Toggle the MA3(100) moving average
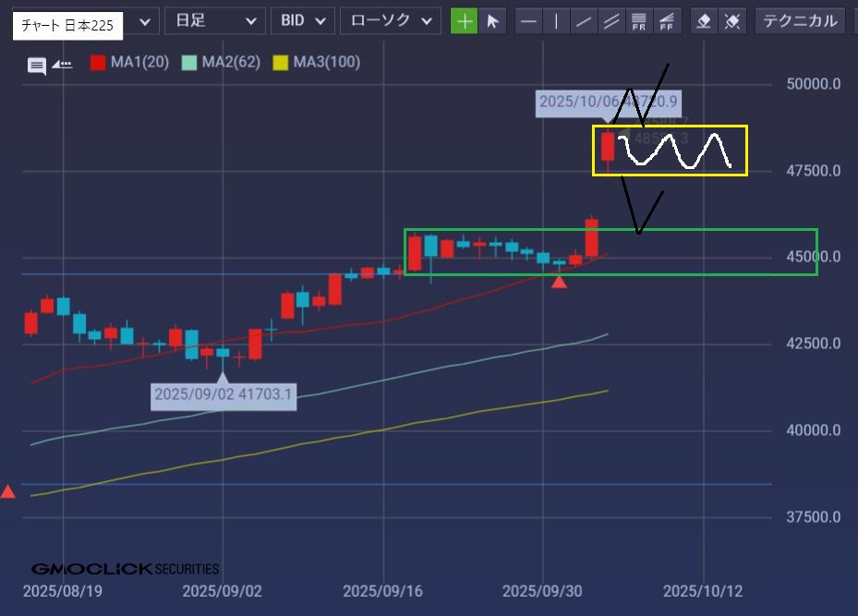This screenshot has width=858, height=616. pyautogui.click(x=316, y=63)
